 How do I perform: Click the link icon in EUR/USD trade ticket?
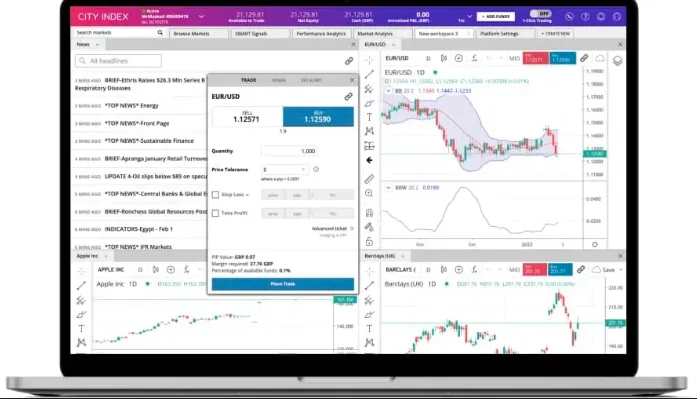click(x=348, y=96)
